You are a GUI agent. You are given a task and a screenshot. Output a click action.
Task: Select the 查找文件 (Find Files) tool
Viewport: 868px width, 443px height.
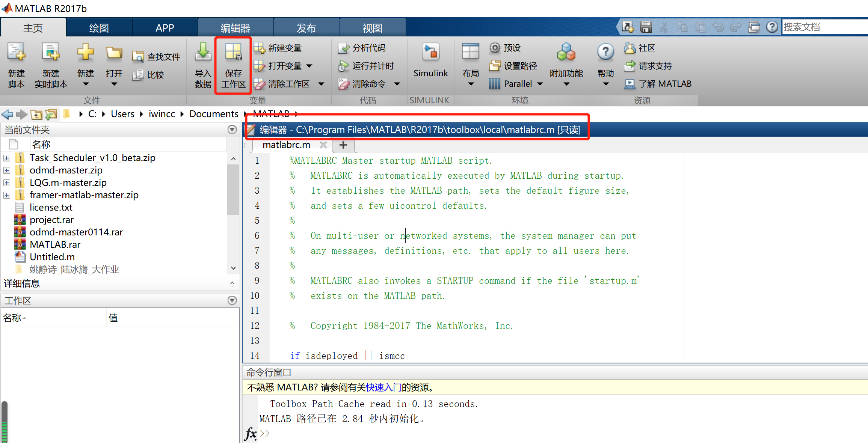tap(157, 56)
